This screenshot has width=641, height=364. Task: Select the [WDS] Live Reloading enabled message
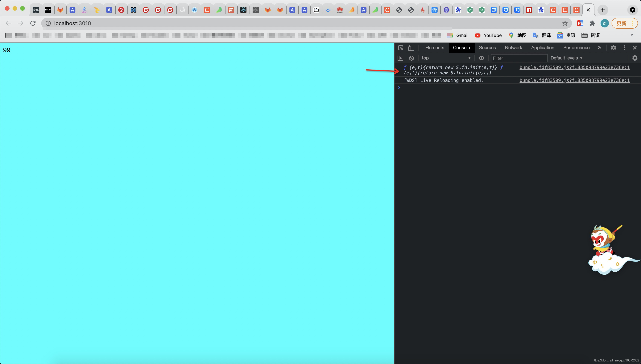(443, 80)
